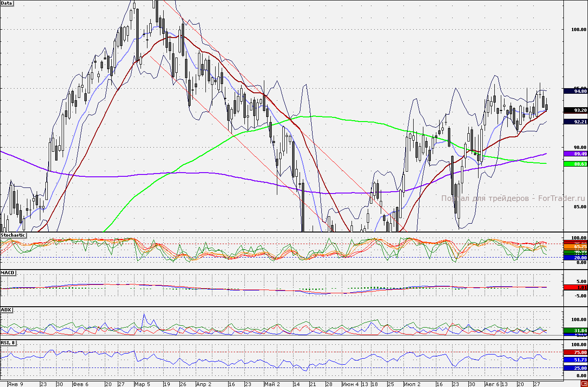Select the blue 25.00 RSI oversold tag
This screenshot has width=588, height=387.
pyautogui.click(x=575, y=368)
